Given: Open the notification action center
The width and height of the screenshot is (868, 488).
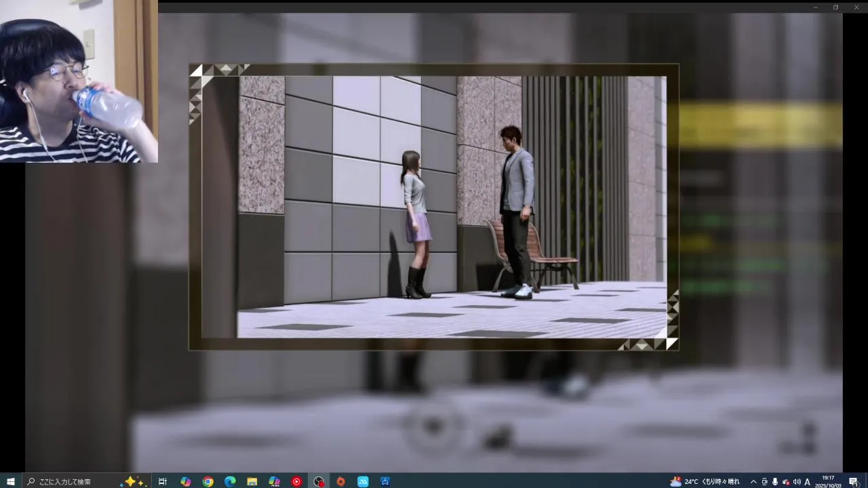Looking at the screenshot, I should click(x=854, y=481).
